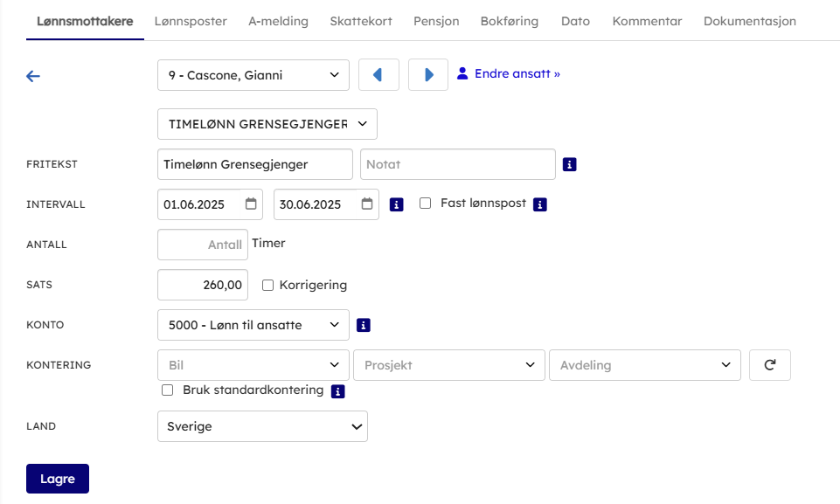Open the employee dropdown Cascone, Gianni
This screenshot has height=504, width=840.
[x=253, y=75]
